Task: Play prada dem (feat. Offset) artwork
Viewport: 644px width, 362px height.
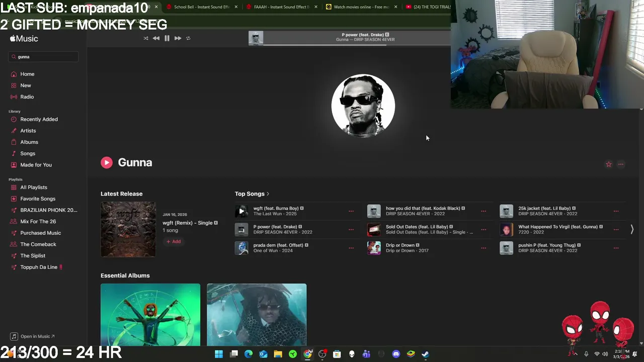Action: (242, 248)
